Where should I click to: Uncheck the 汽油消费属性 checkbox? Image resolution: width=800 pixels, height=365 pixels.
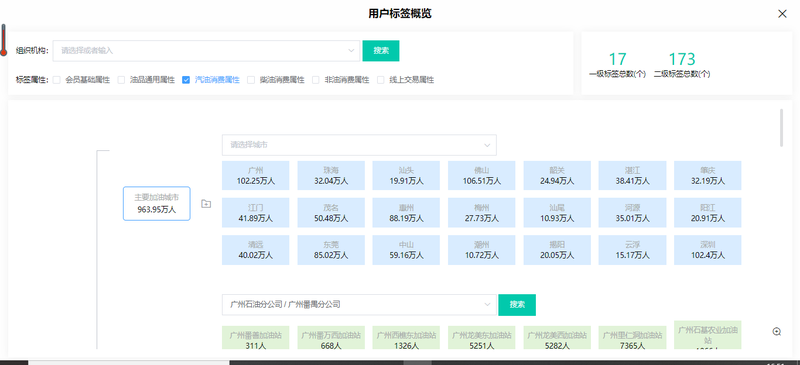[186, 80]
